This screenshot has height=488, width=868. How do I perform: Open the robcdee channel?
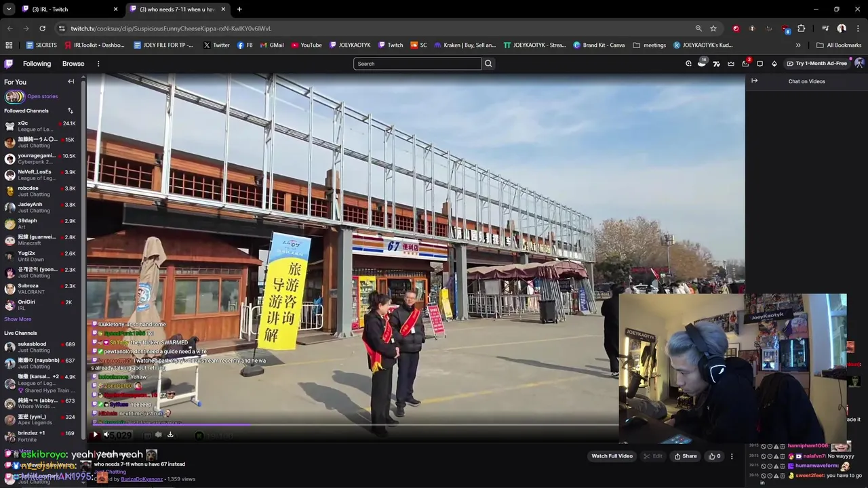point(41,191)
